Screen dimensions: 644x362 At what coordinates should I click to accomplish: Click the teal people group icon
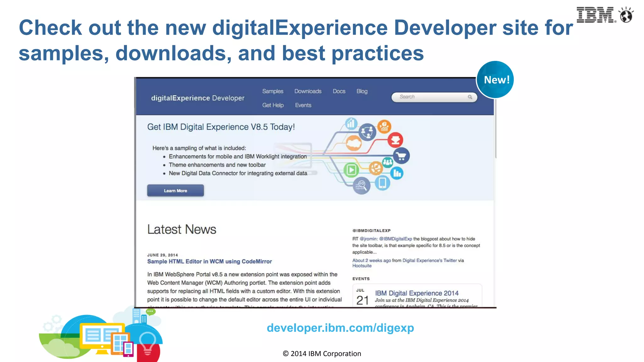pos(387,162)
